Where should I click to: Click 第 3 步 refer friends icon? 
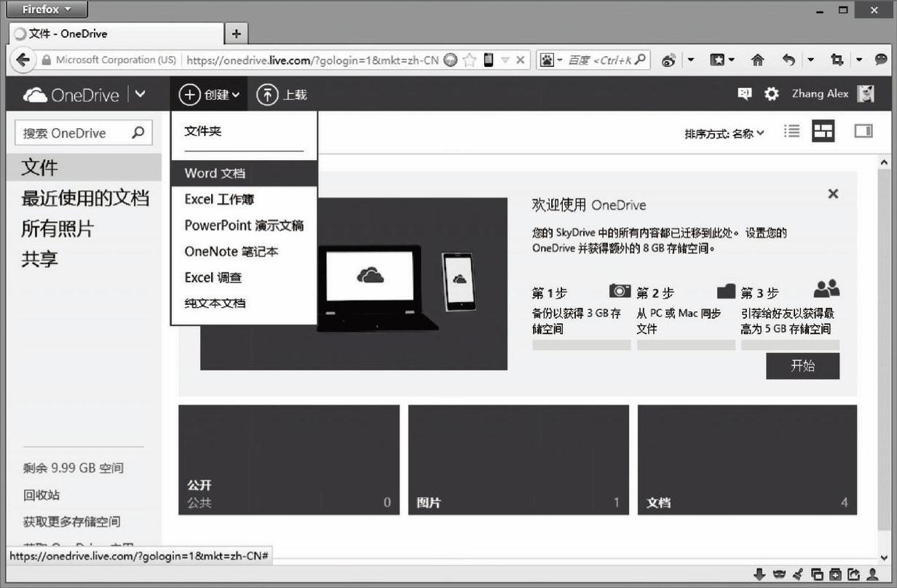[826, 289]
